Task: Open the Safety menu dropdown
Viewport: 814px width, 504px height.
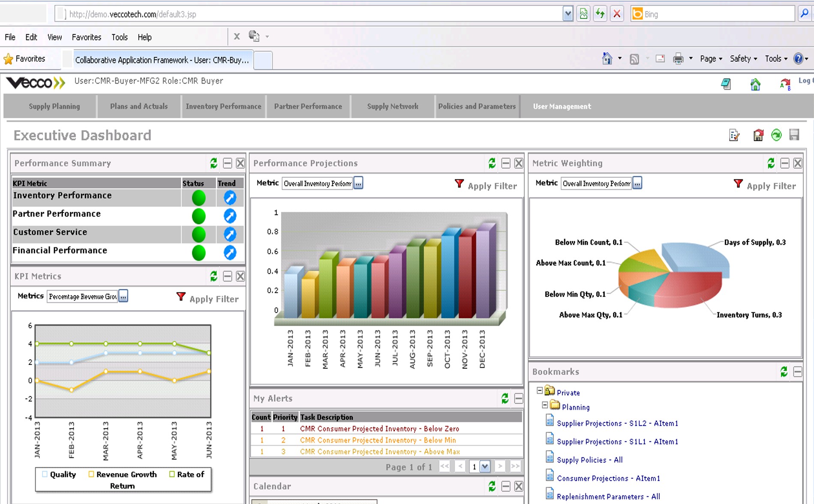Action: 744,59
